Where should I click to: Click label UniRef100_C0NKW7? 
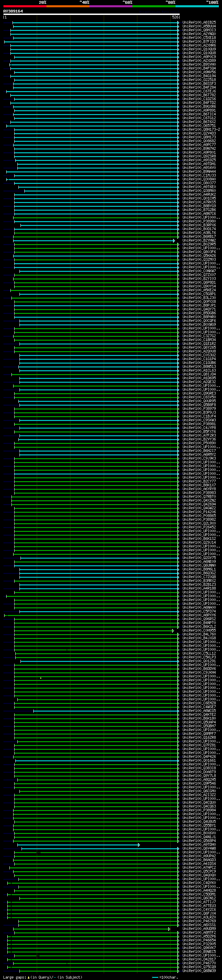point(199,271)
